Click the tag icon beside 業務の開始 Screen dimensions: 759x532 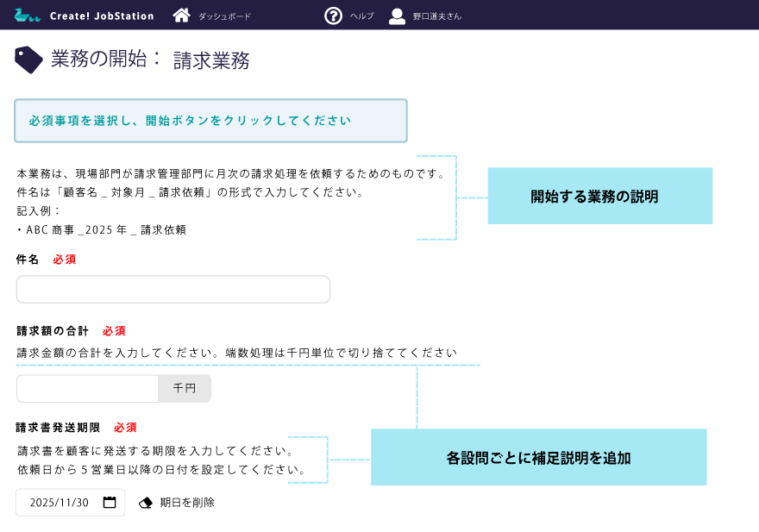tap(28, 59)
